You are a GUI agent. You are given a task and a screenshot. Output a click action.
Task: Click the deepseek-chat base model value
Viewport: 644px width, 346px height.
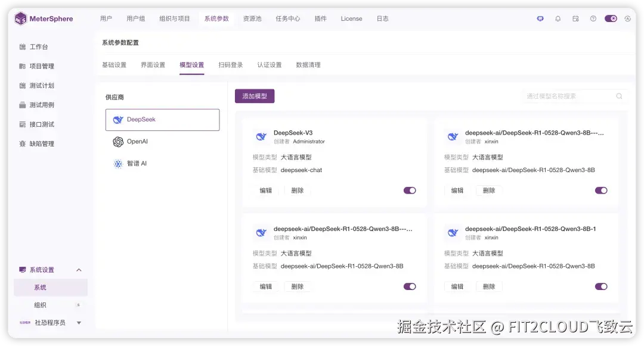point(301,170)
